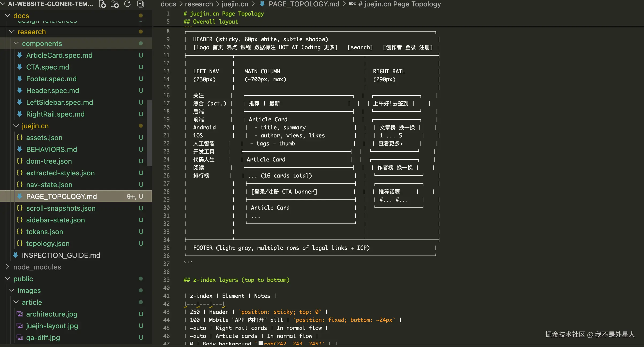Viewport: 644px width, 347px height.
Task: Click the JSON braces icon beside tokens.json
Action: pos(20,232)
